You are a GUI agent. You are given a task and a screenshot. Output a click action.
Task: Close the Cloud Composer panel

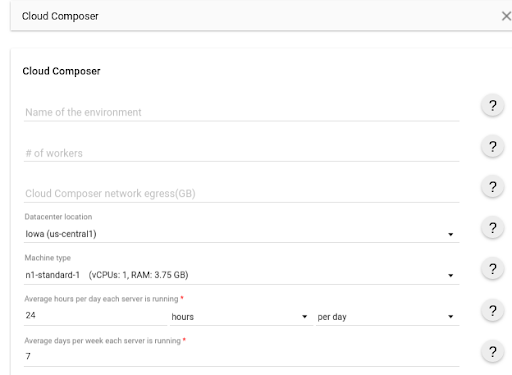(x=506, y=16)
